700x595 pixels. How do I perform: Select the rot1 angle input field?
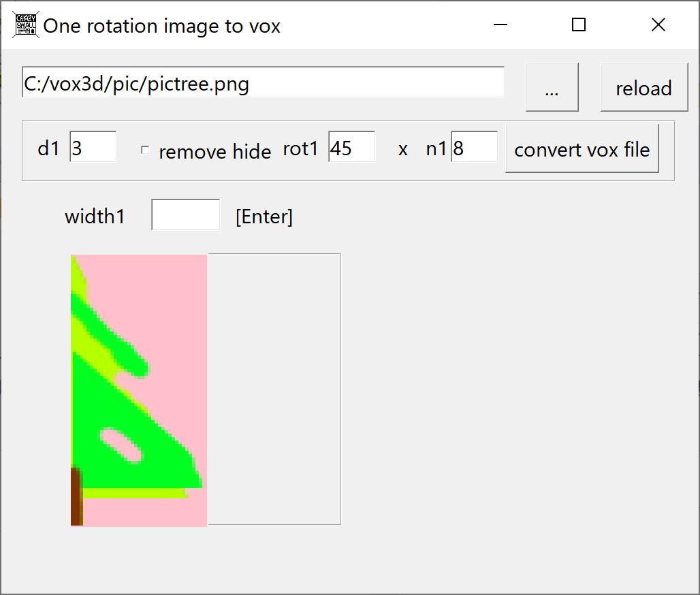coord(351,147)
